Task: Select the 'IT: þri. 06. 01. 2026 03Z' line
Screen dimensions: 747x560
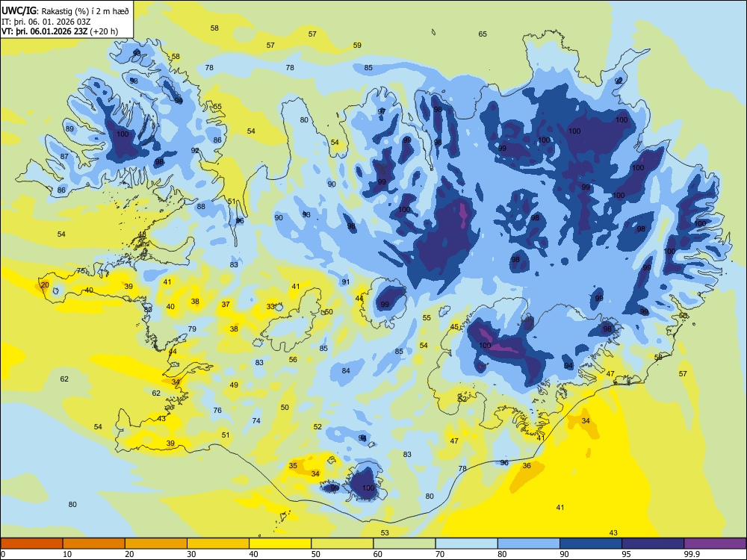Action: coord(46,22)
